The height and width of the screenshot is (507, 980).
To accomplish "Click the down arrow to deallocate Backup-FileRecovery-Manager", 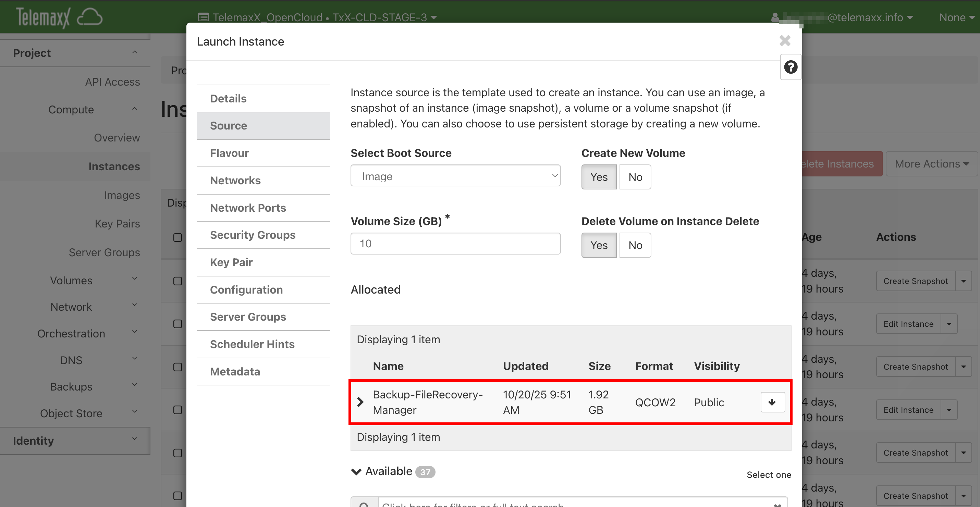I will tap(772, 402).
